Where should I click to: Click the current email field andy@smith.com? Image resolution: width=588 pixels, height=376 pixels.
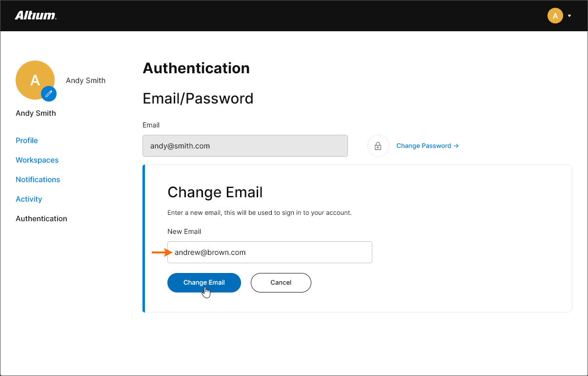[245, 146]
